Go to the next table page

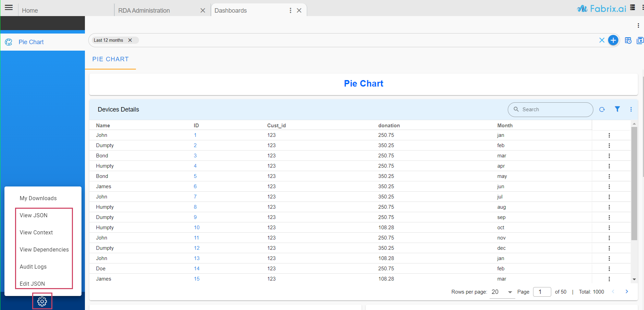(627, 292)
